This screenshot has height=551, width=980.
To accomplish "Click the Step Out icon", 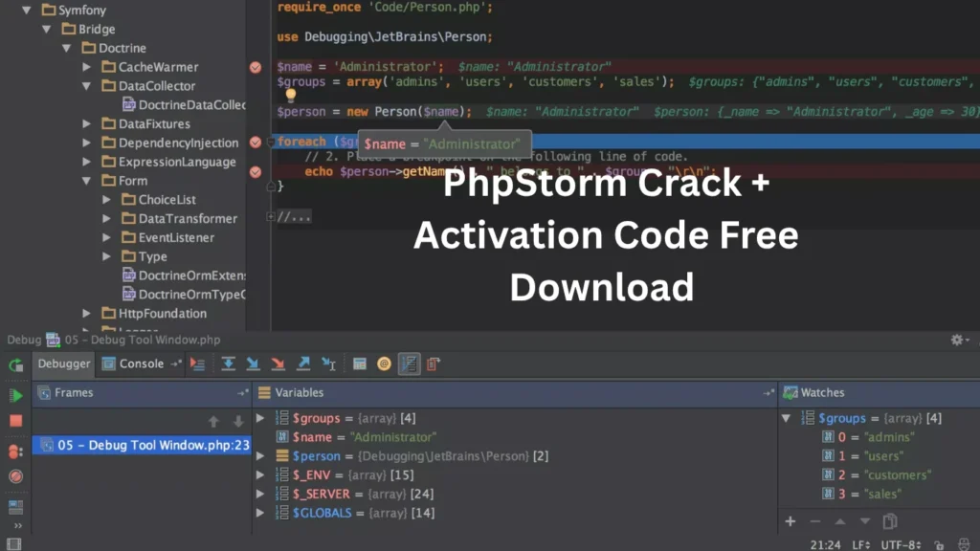I will (304, 364).
